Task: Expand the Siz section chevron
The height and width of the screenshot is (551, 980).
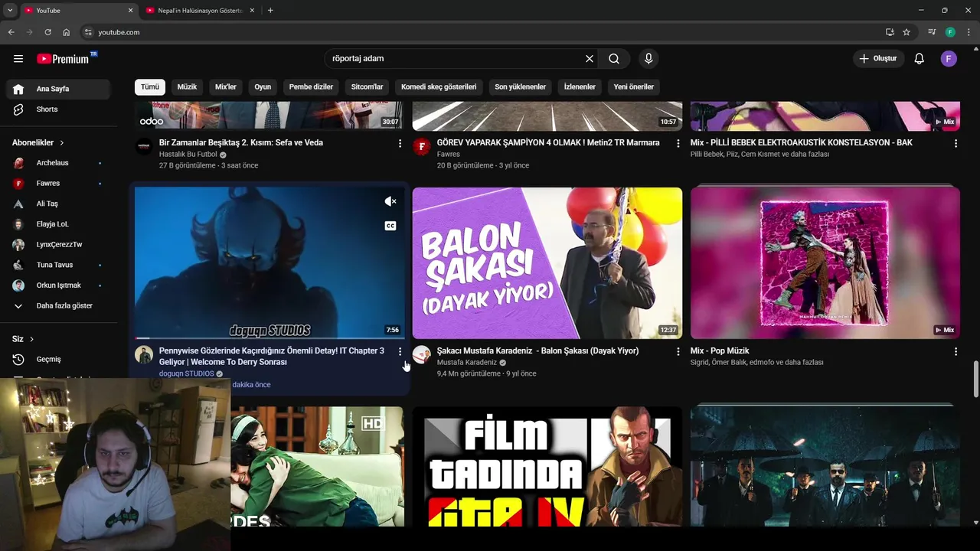Action: coord(31,339)
